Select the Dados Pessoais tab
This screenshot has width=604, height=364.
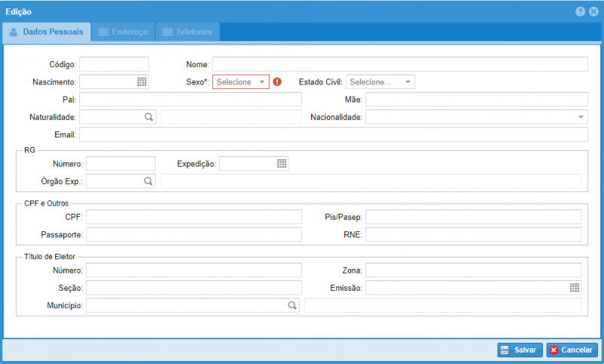[x=47, y=32]
